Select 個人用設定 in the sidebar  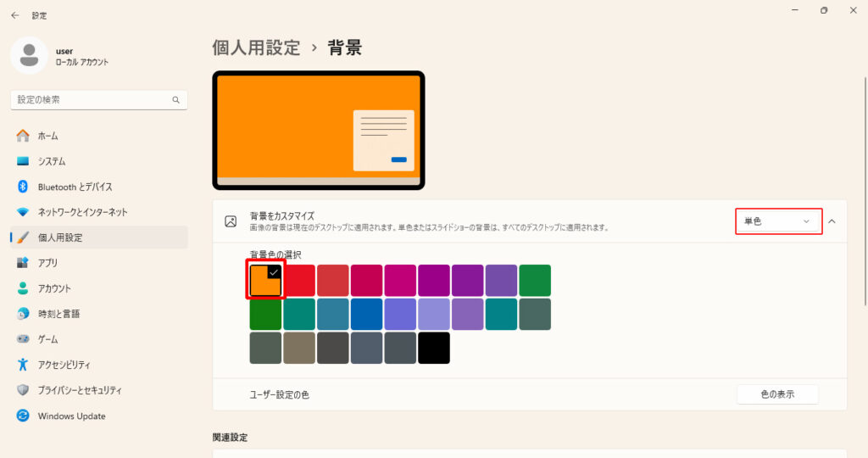click(99, 237)
